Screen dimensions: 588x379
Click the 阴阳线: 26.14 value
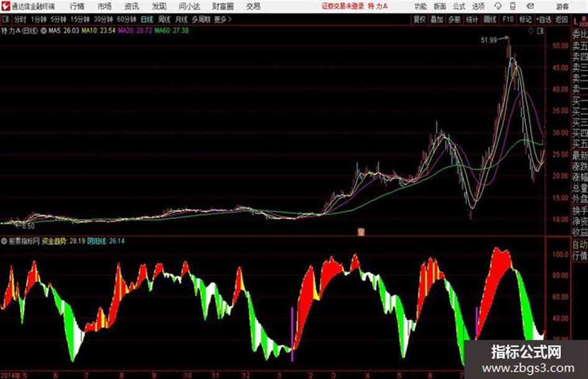[x=106, y=241]
